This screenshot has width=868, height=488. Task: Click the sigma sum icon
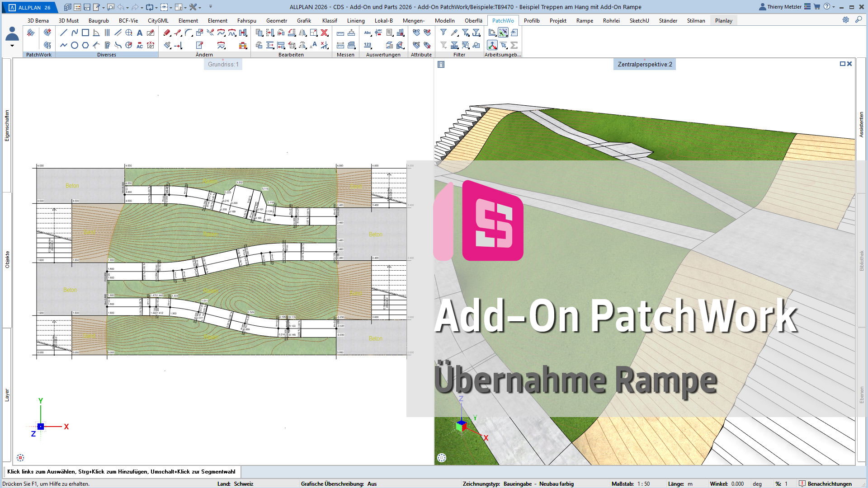coord(514,45)
